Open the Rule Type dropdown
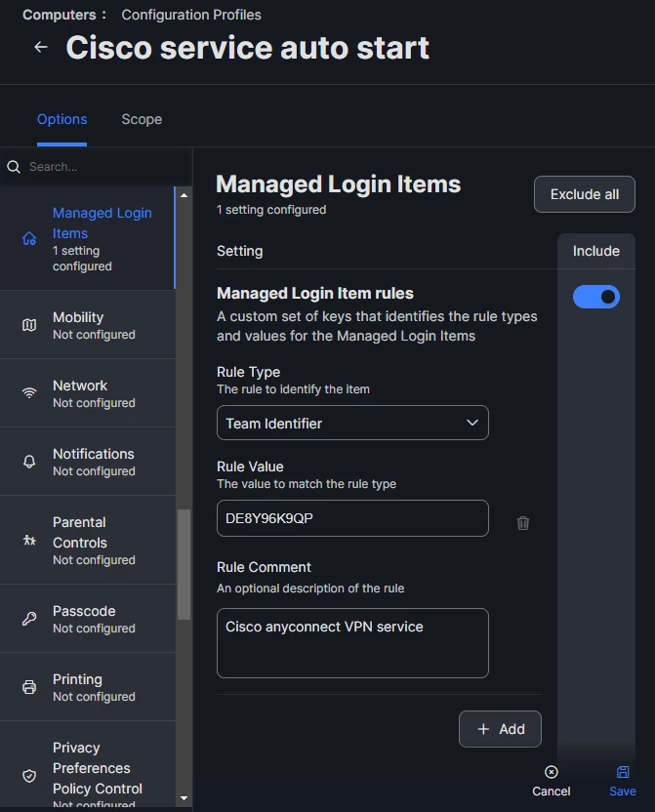The width and height of the screenshot is (655, 812). tap(352, 424)
